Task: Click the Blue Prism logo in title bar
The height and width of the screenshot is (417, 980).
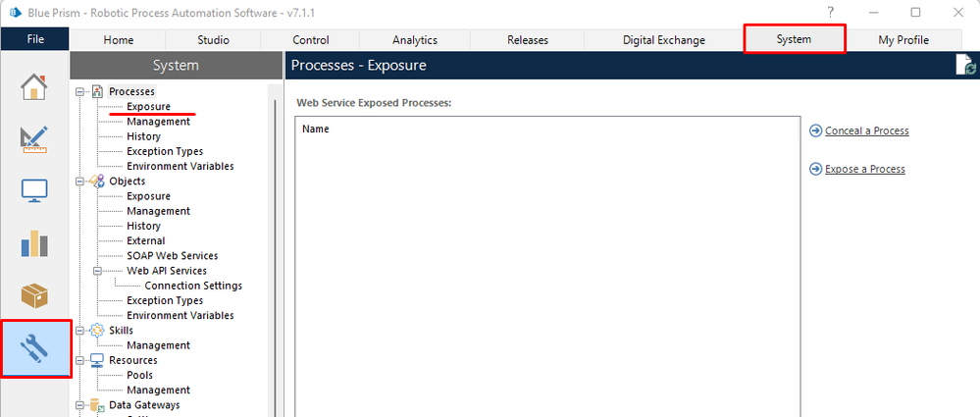Action: (x=15, y=12)
